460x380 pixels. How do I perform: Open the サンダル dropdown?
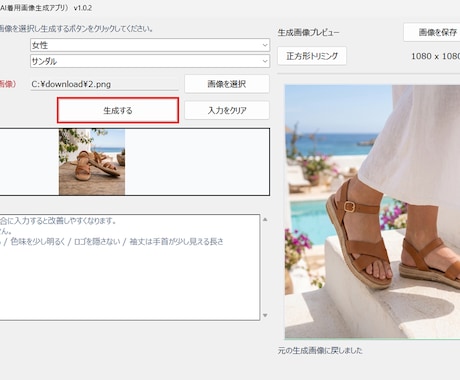click(150, 61)
